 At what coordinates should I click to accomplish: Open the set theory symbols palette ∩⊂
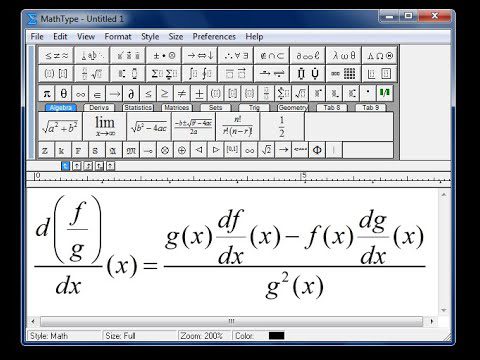tap(272, 56)
